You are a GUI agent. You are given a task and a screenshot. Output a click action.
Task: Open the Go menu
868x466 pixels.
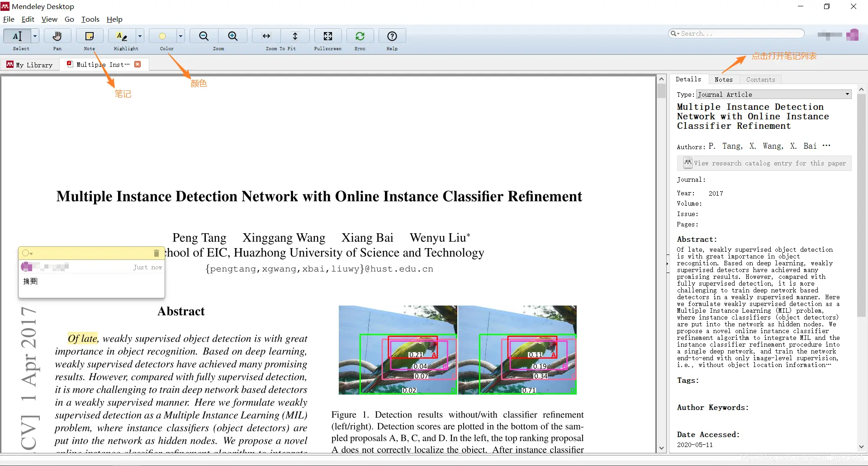click(69, 19)
